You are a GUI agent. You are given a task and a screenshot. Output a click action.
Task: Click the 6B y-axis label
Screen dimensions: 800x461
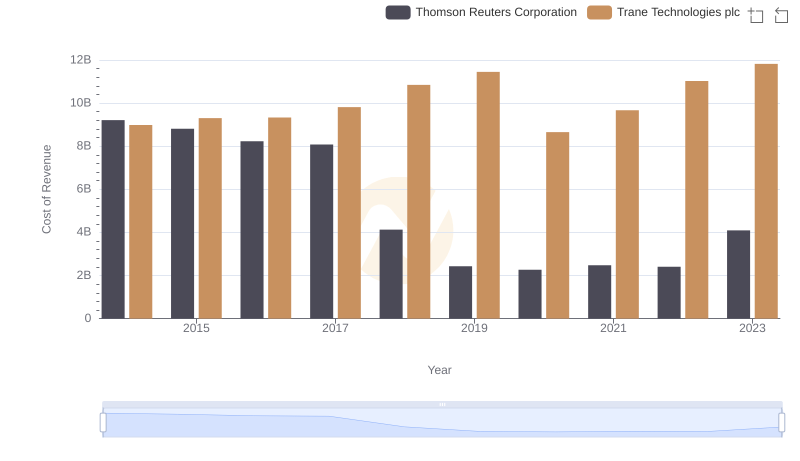point(84,189)
